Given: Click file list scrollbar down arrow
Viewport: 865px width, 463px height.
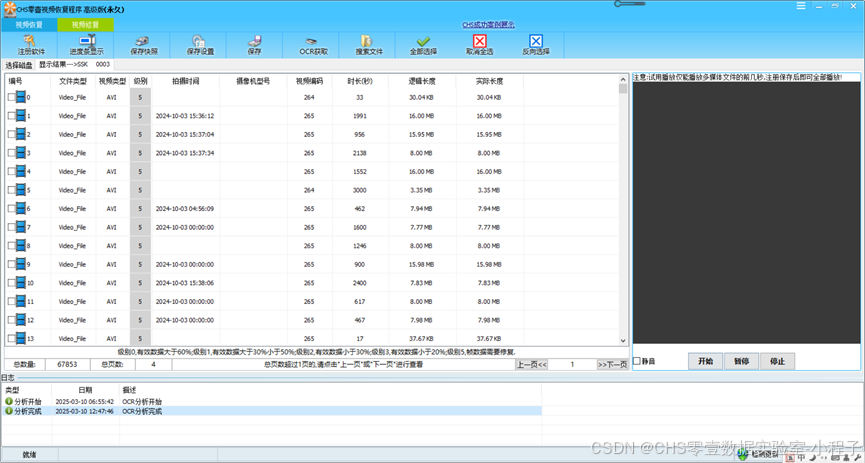Looking at the screenshot, I should pyautogui.click(x=623, y=341).
